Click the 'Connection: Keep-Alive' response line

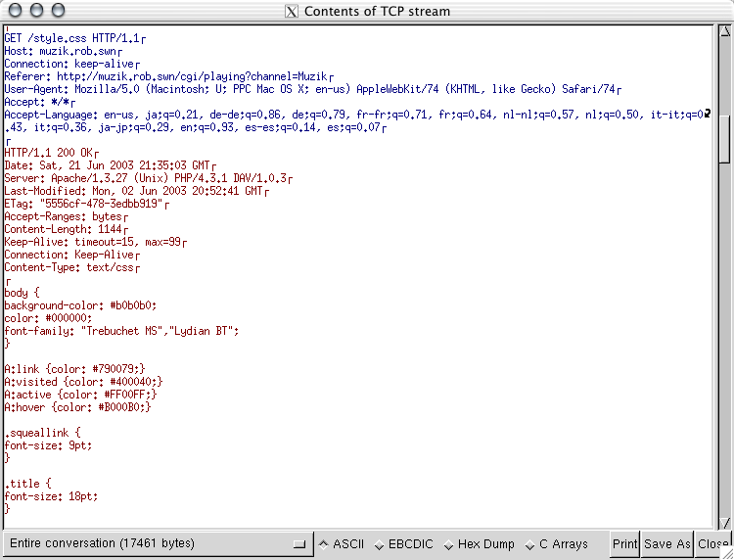click(x=71, y=255)
